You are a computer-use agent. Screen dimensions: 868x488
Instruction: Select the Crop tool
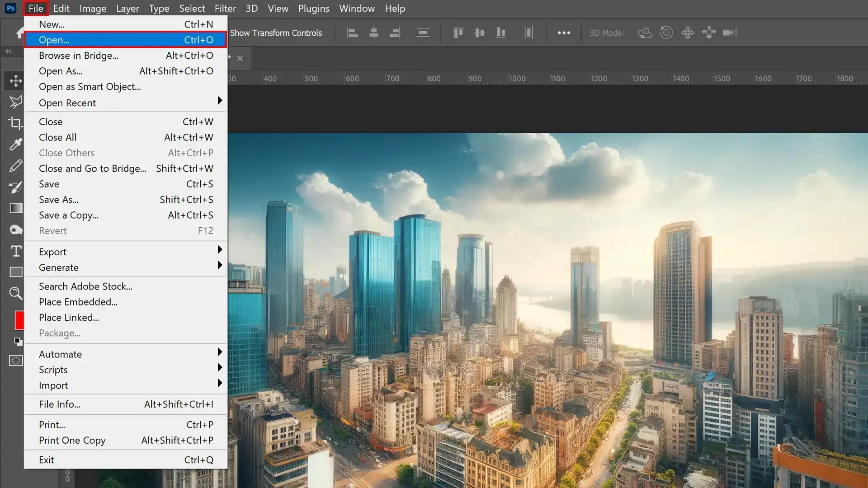16,123
